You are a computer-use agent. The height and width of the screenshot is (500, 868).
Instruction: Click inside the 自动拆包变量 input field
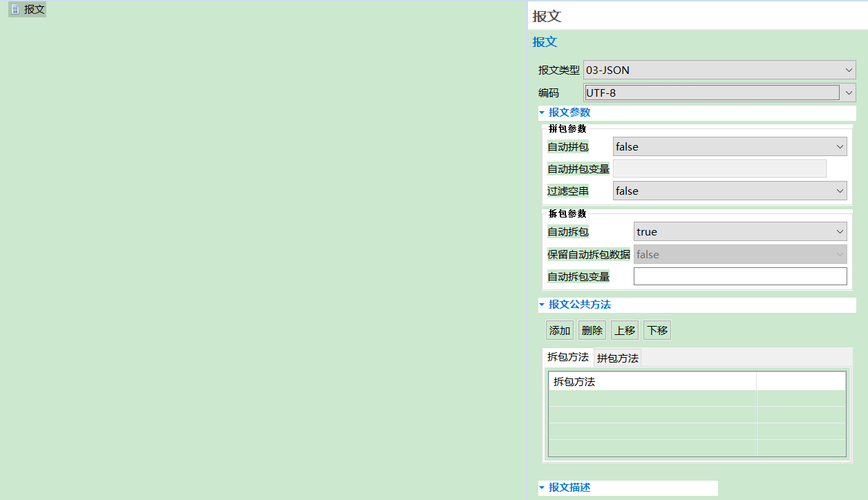(739, 276)
